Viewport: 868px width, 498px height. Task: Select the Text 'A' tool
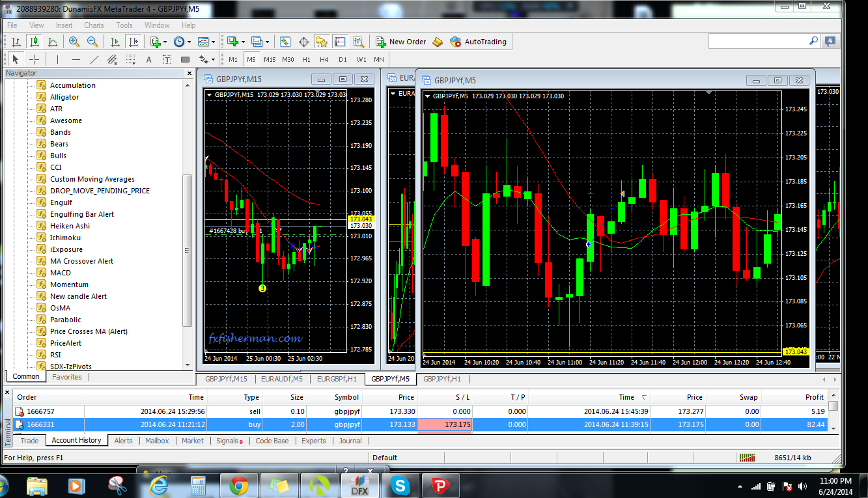pyautogui.click(x=148, y=59)
